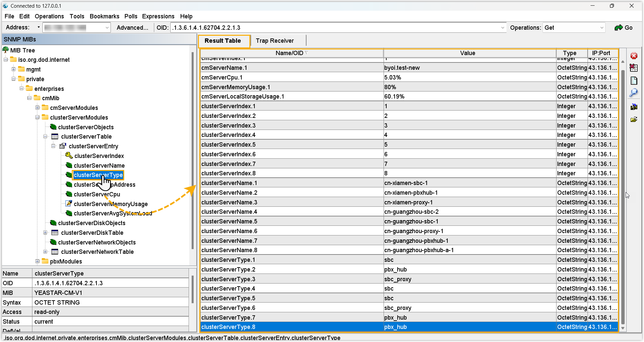The height and width of the screenshot is (342, 644).
Task: Click the save results floppy disk icon
Action: 634,107
